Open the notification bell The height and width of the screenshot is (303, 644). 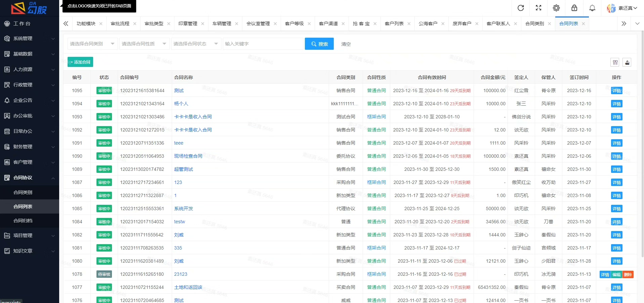(592, 8)
